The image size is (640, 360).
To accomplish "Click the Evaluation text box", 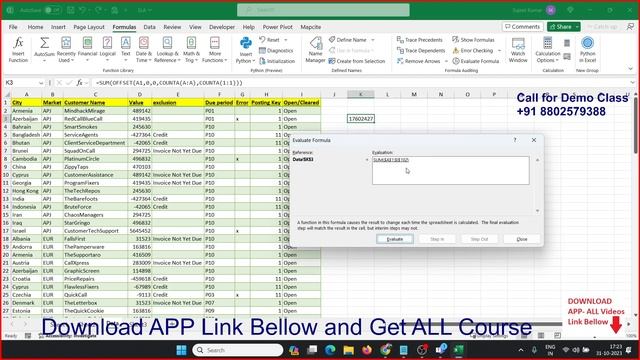I will click(451, 170).
